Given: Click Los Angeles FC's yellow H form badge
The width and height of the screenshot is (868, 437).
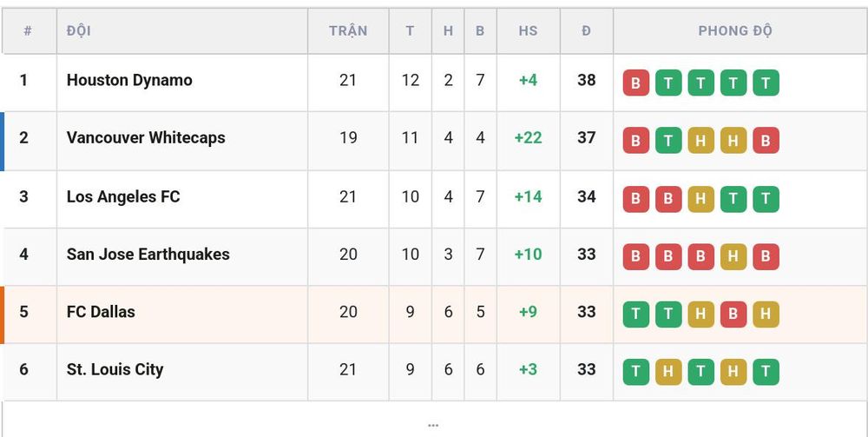Looking at the screenshot, I should tap(700, 200).
